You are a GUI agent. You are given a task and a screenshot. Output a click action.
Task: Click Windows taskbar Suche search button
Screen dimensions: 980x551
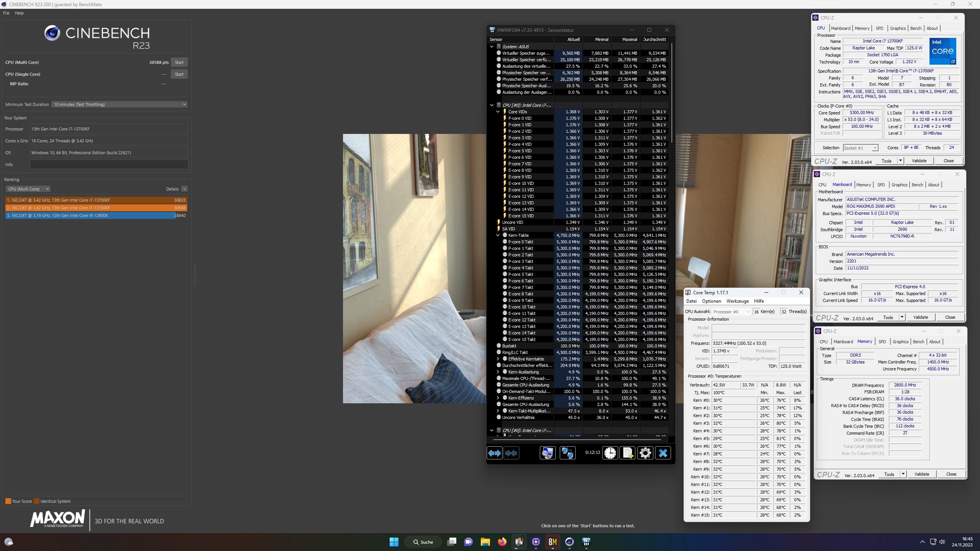click(x=423, y=542)
